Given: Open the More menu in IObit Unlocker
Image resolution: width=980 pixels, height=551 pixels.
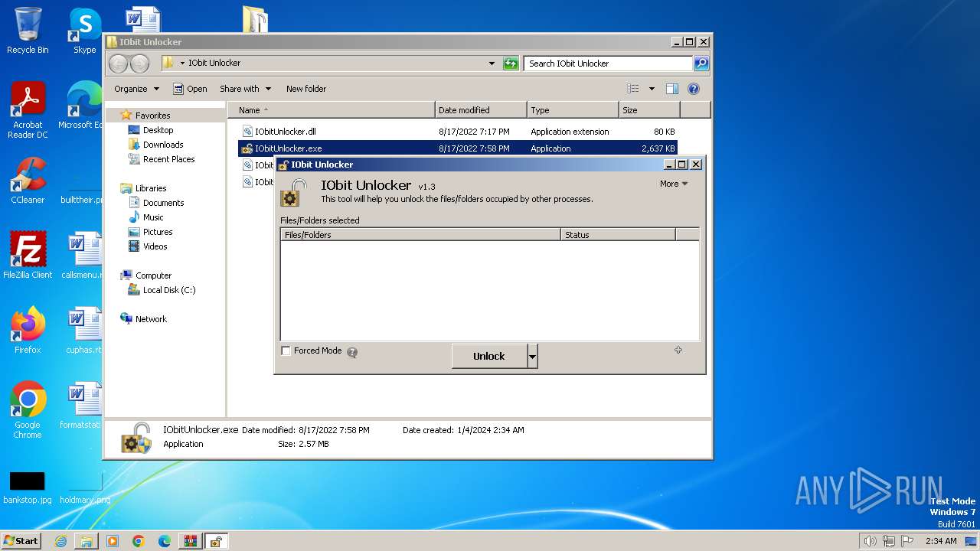Looking at the screenshot, I should (674, 184).
